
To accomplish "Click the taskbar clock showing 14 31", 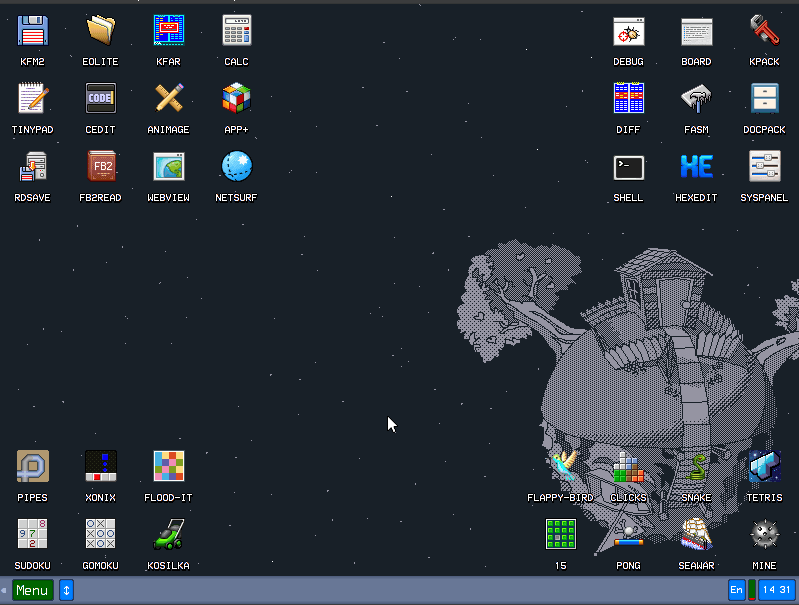I will click(x=777, y=590).
